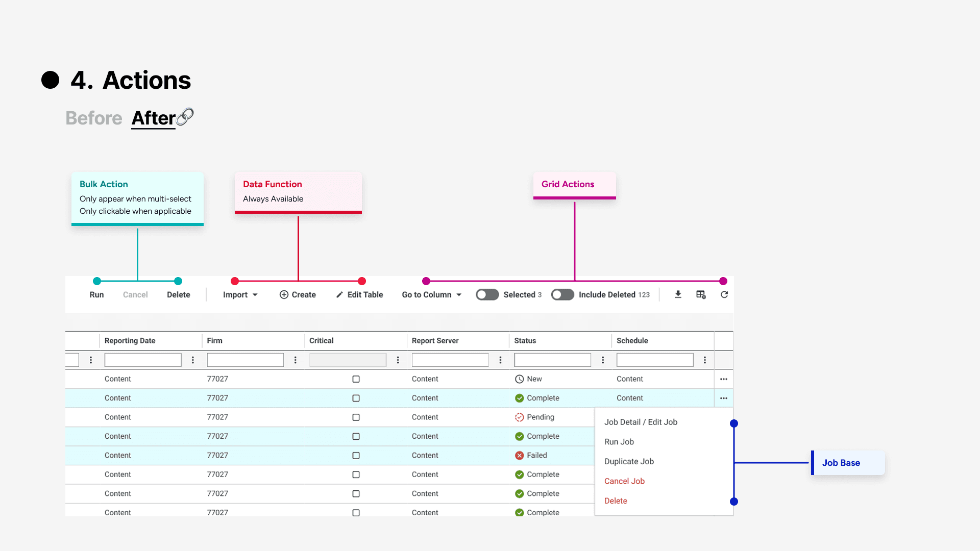
Task: Click the Report Server filter options icon
Action: (x=501, y=360)
